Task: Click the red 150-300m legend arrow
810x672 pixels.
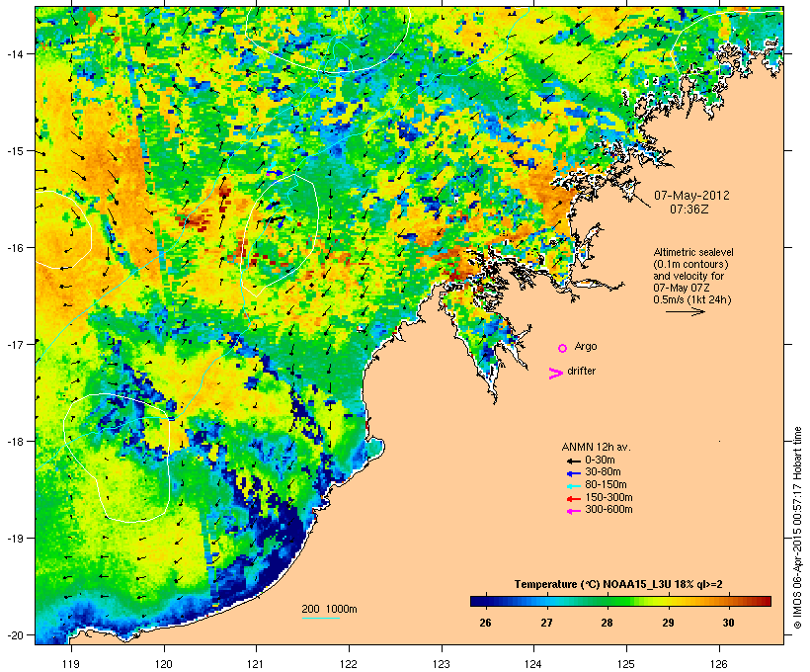Action: (574, 499)
